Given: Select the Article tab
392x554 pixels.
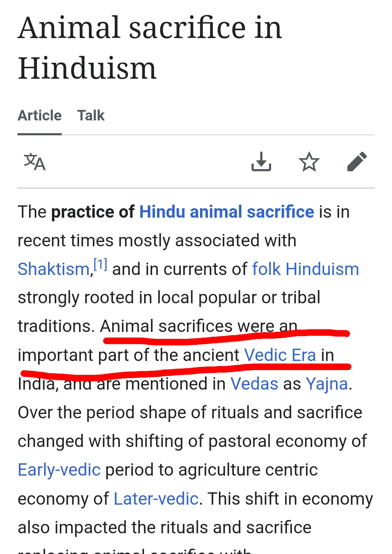Looking at the screenshot, I should pyautogui.click(x=40, y=116).
